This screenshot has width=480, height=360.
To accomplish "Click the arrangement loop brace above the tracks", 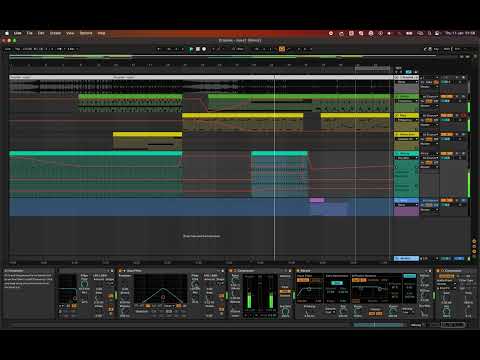I will tap(372, 68).
